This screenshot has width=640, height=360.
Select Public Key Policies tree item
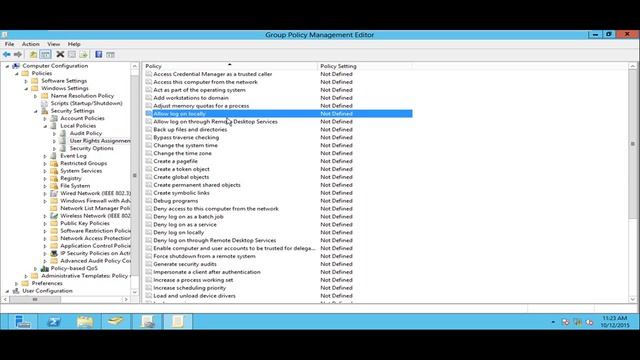click(85, 223)
